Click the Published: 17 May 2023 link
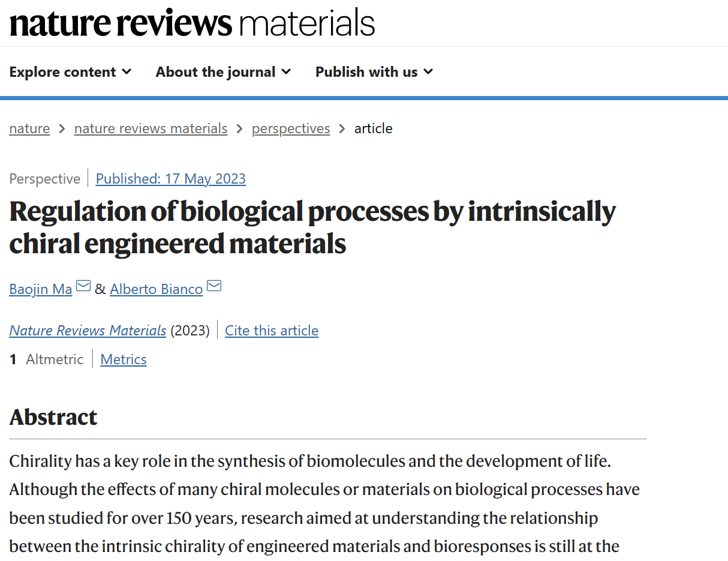The image size is (728, 561). 171,179
